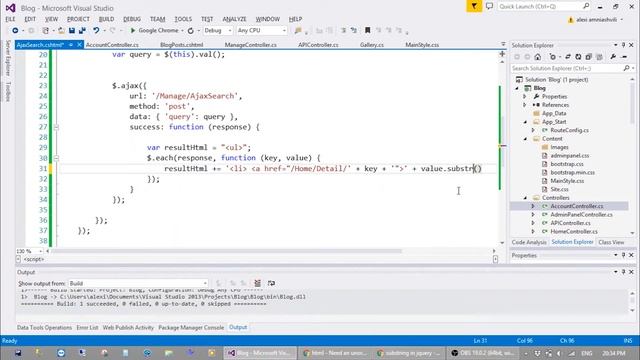Open browser selection arrow next to Google Chrome
640x360 pixels.
point(182,31)
